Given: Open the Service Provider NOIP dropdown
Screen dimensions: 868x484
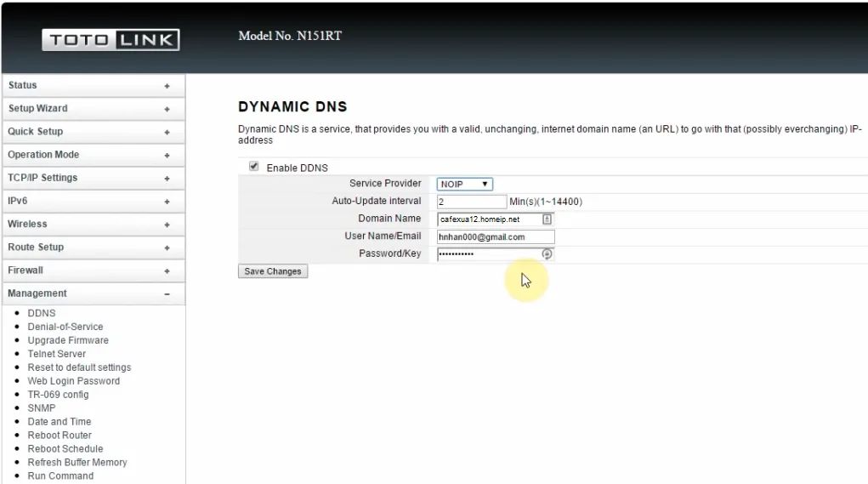Looking at the screenshot, I should pos(464,184).
